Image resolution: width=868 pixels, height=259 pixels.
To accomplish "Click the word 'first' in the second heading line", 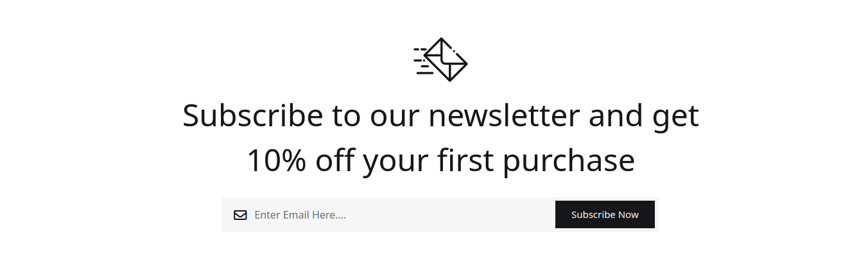I will [465, 160].
